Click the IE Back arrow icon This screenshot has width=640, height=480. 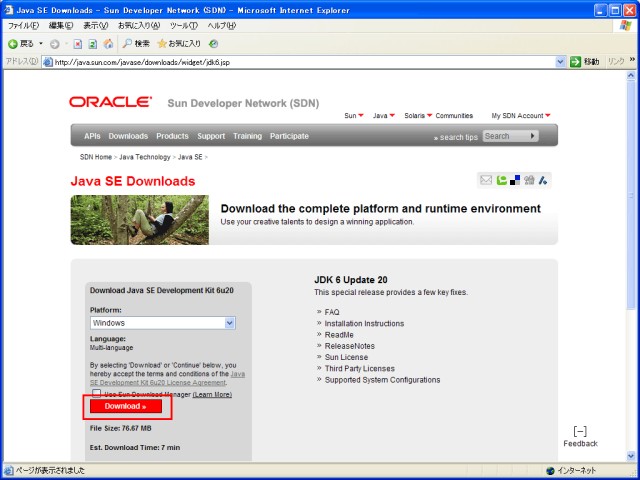13,44
